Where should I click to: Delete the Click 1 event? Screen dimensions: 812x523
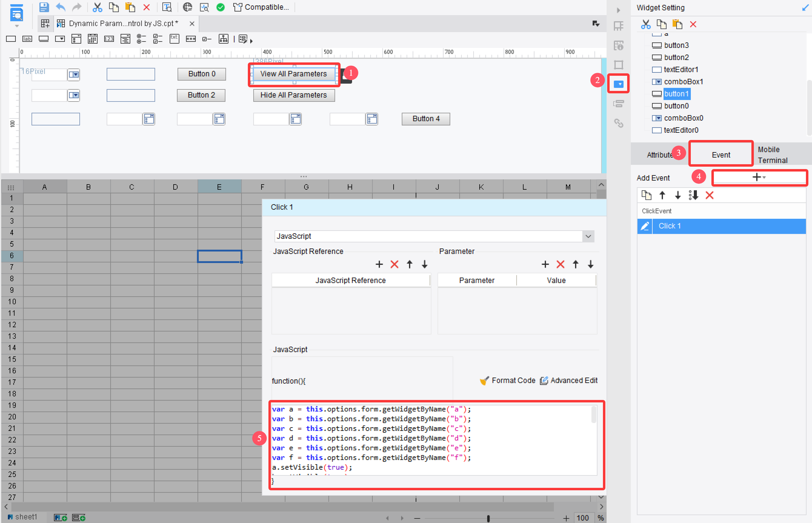pyautogui.click(x=709, y=195)
